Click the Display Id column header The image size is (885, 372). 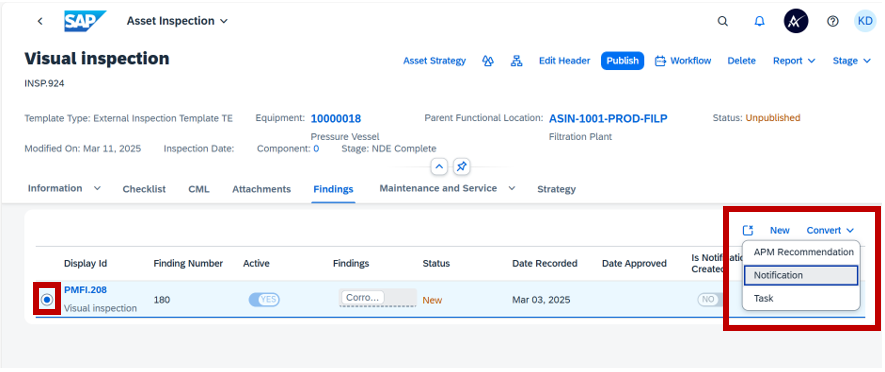[x=85, y=264]
